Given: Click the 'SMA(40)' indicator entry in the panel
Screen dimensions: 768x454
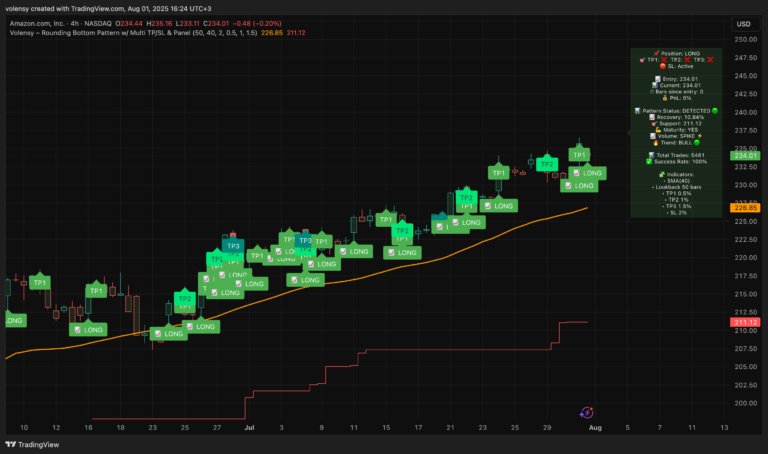Looking at the screenshot, I should 678,181.
